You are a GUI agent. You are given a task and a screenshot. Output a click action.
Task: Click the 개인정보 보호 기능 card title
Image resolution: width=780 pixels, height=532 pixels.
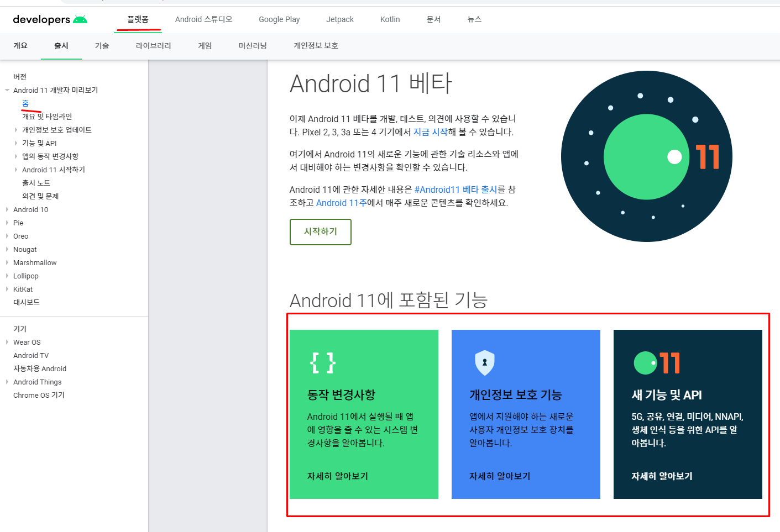516,395
